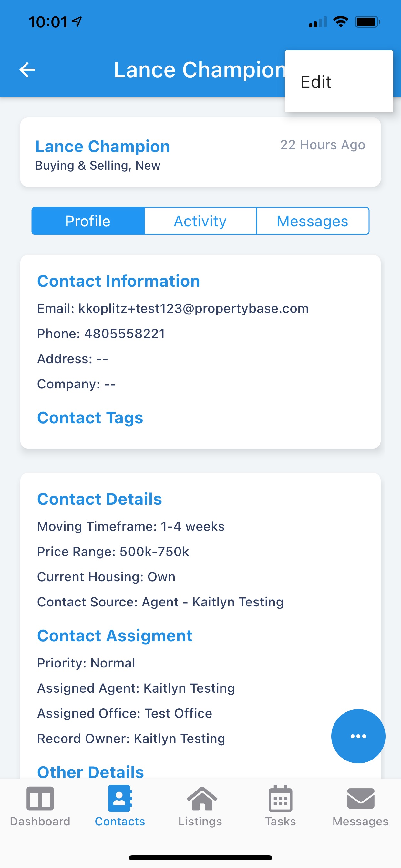Choose Edit from the popup menu
The image size is (401, 868).
(339, 82)
